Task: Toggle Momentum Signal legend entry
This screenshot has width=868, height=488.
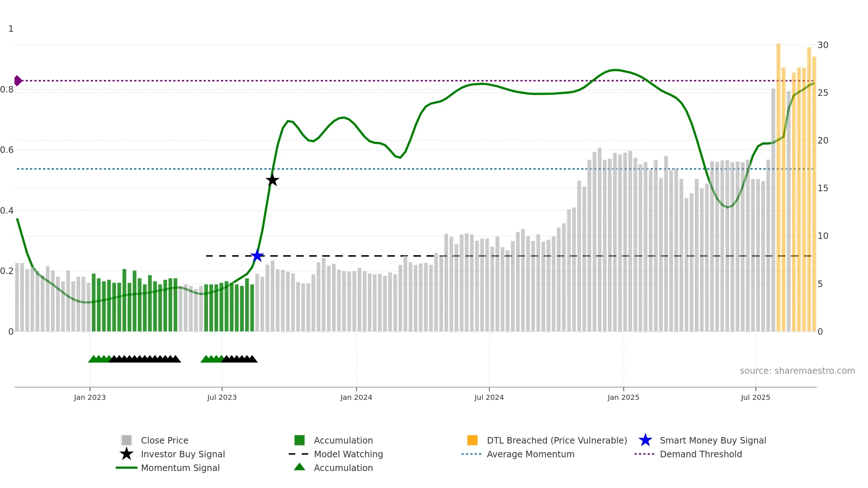Action: coord(168,468)
